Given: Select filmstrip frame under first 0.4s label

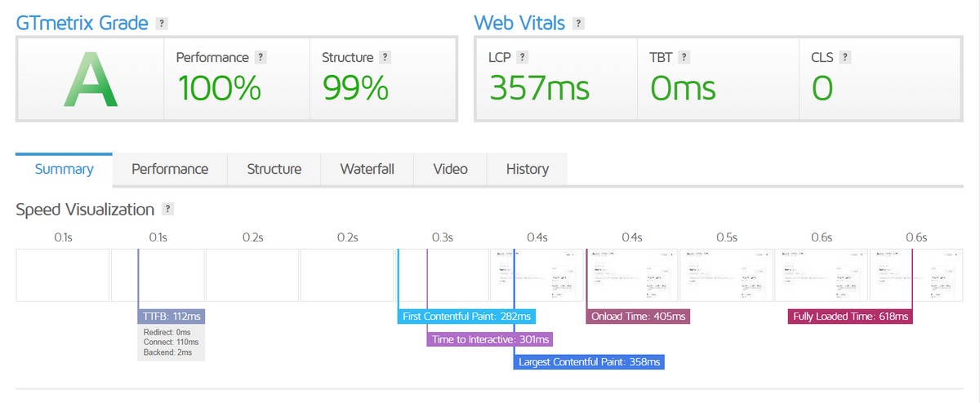Looking at the screenshot, I should (537, 275).
